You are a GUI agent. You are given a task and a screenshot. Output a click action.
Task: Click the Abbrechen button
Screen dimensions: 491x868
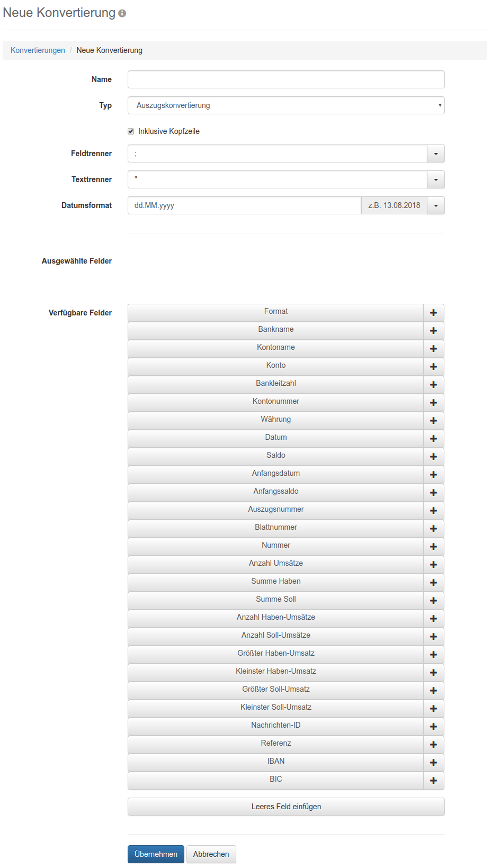tap(211, 854)
